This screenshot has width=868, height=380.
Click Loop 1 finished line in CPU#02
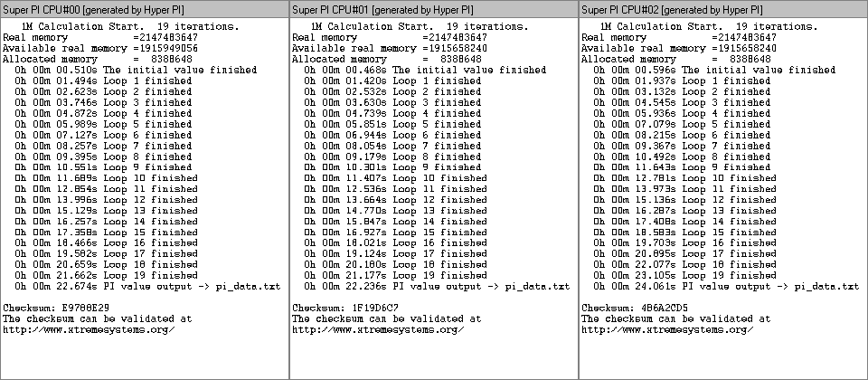click(682, 81)
